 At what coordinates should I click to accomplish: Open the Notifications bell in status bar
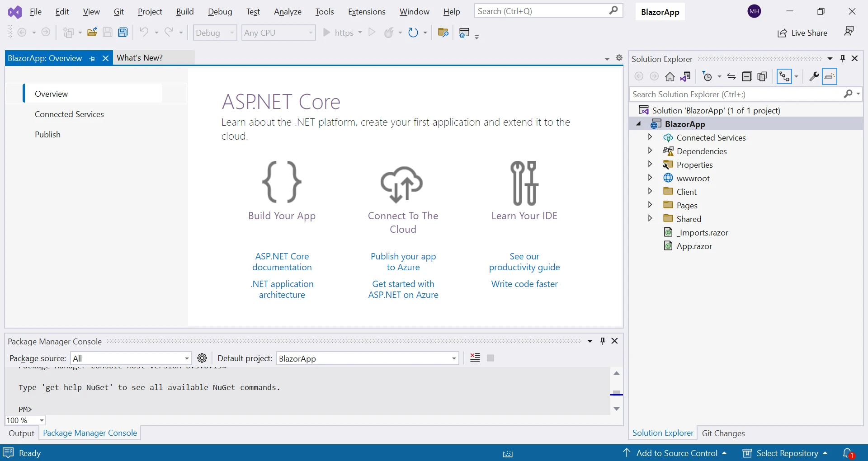tap(848, 453)
